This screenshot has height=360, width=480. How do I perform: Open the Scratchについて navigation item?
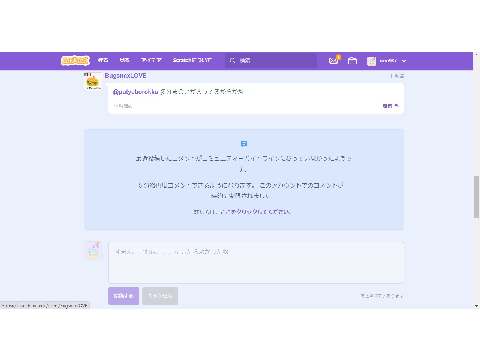(192, 60)
